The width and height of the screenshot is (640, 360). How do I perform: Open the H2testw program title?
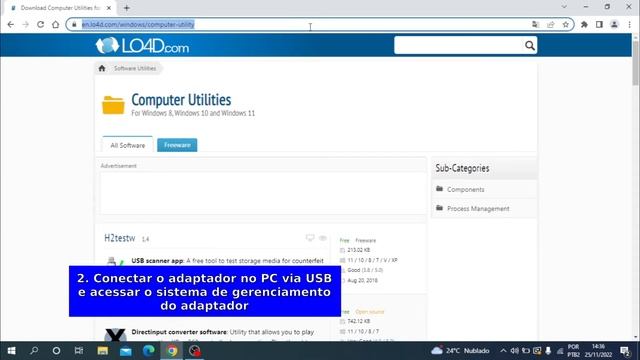pyautogui.click(x=120, y=238)
